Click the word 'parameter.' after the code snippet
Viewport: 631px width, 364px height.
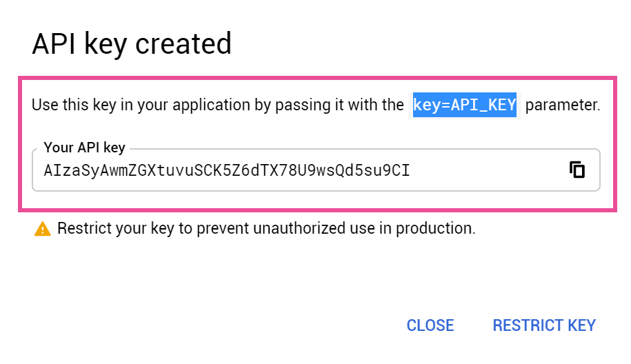[563, 105]
